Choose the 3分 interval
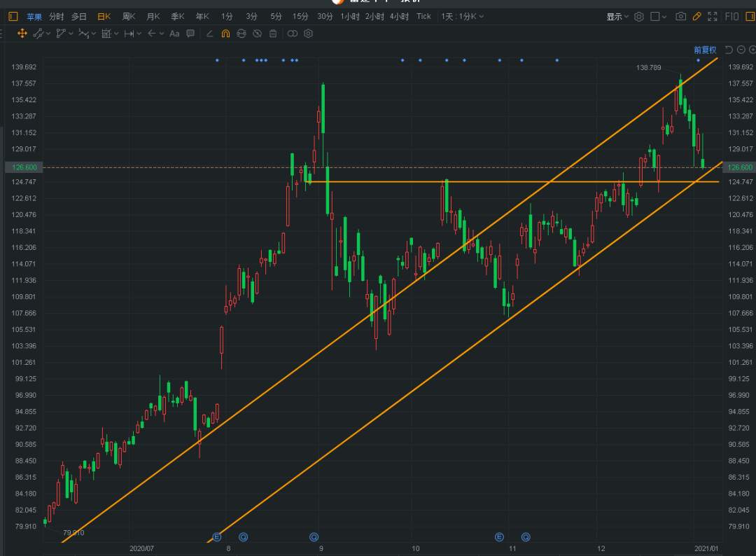 (252, 17)
